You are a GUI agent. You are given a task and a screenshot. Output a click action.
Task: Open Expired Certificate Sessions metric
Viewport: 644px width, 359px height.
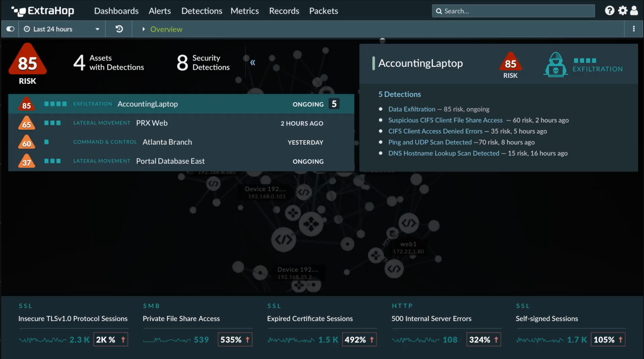(310, 319)
